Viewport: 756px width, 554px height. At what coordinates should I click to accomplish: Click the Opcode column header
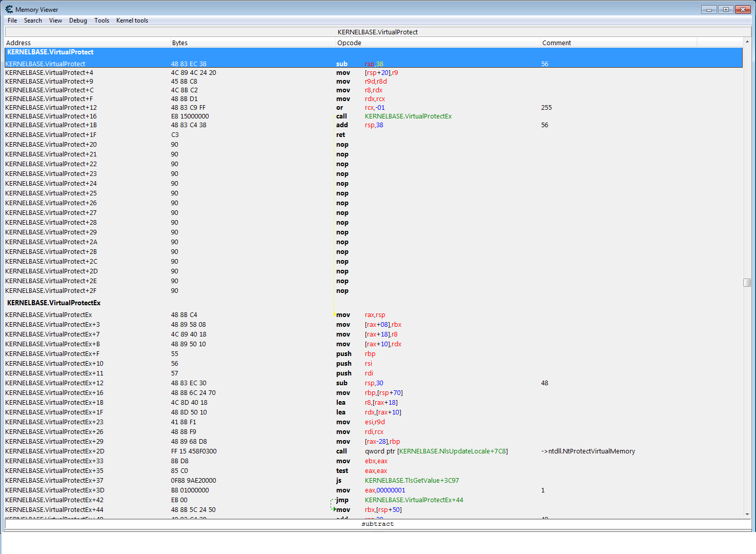438,43
